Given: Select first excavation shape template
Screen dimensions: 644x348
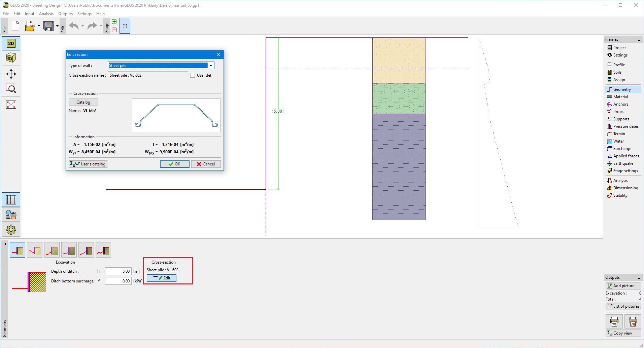Looking at the screenshot, I should pyautogui.click(x=18, y=250).
